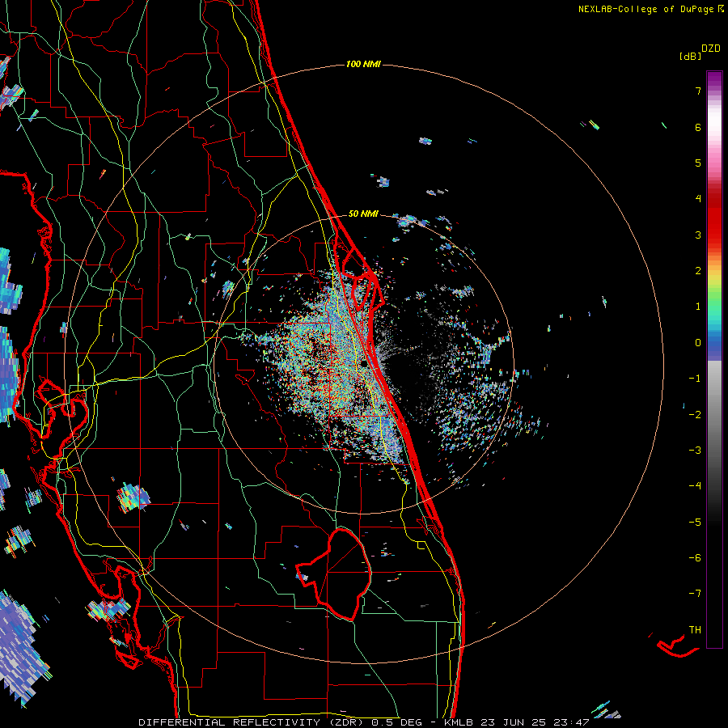Click the -4 dB scale tick label
The image size is (728, 728).
[x=695, y=485]
